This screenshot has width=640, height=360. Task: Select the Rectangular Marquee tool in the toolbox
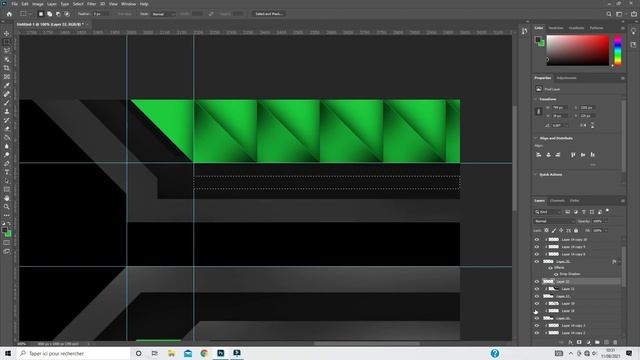pos(7,42)
